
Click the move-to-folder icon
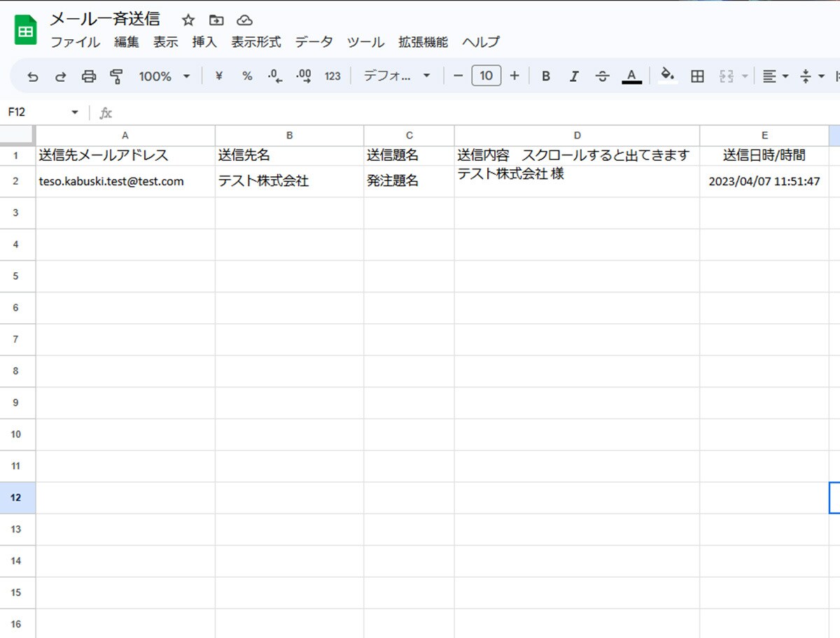(x=216, y=20)
